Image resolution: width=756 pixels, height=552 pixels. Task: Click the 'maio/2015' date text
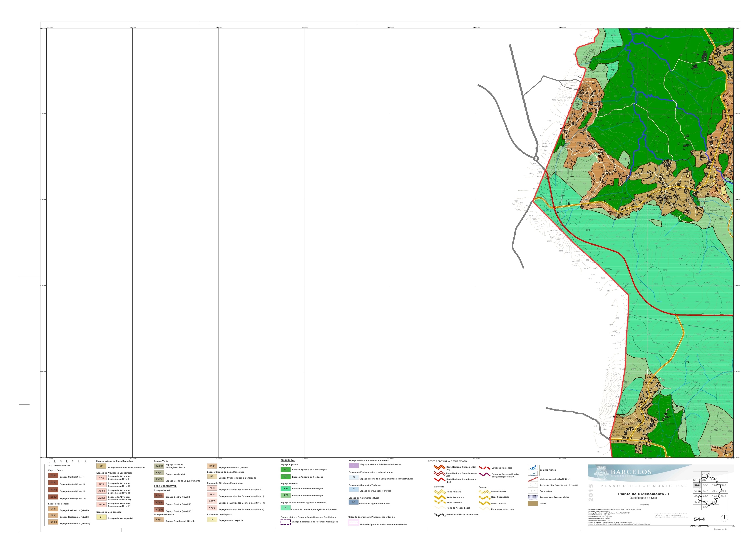click(644, 504)
